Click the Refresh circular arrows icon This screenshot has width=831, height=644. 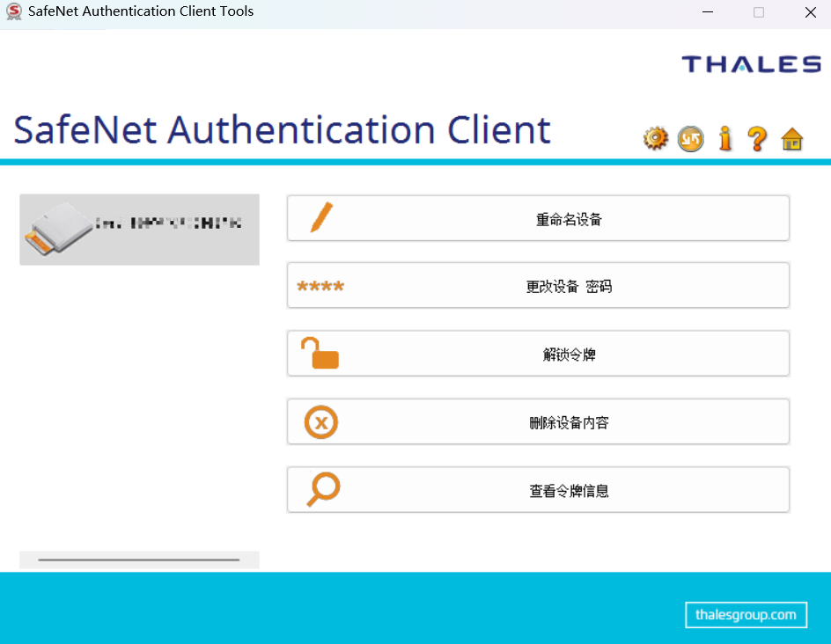[x=690, y=139]
